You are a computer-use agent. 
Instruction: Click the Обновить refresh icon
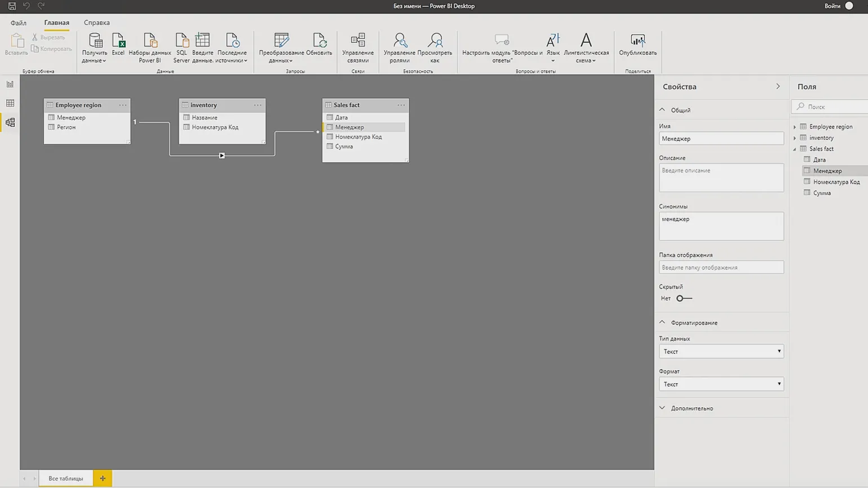point(319,44)
